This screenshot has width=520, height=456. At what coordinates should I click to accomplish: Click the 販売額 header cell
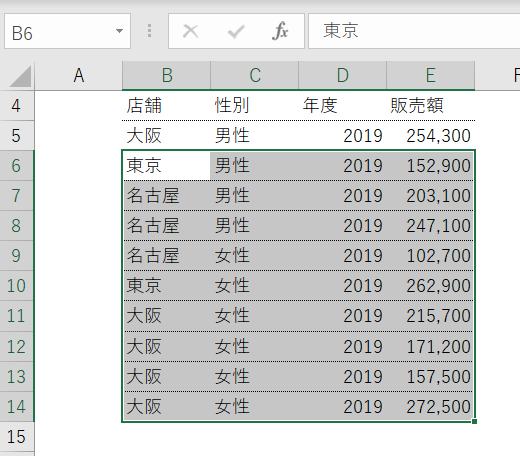coord(431,106)
